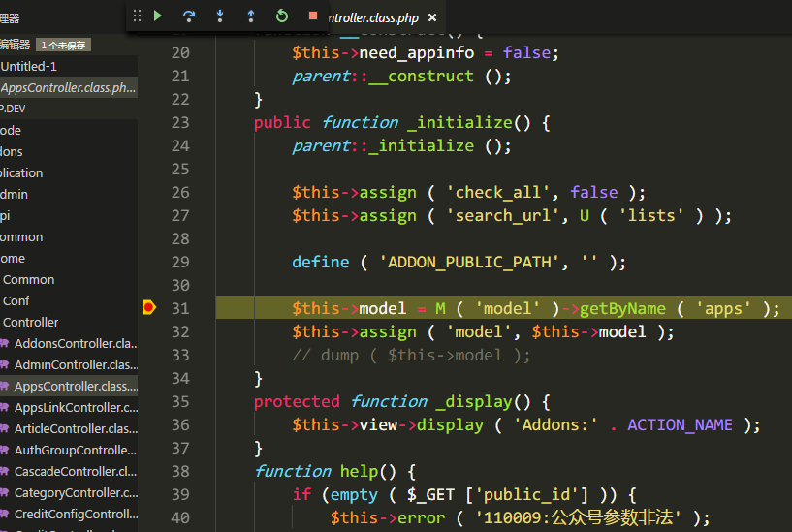Click PHP icon beside AuthGroupControlle...
This screenshot has width=792, height=532.
coord(4,451)
